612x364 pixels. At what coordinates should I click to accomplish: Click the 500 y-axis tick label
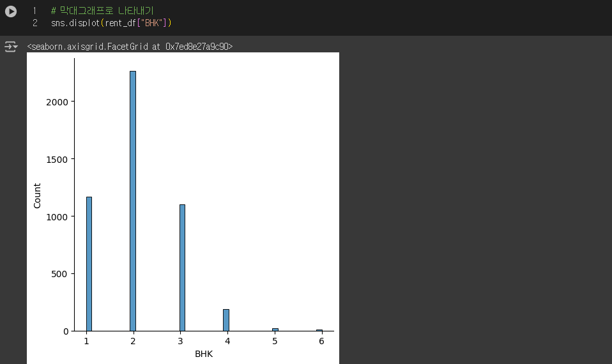[x=59, y=274]
